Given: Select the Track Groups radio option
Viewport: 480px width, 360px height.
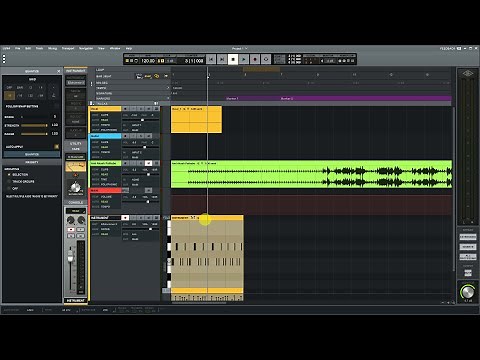Looking at the screenshot, I should point(9,181).
